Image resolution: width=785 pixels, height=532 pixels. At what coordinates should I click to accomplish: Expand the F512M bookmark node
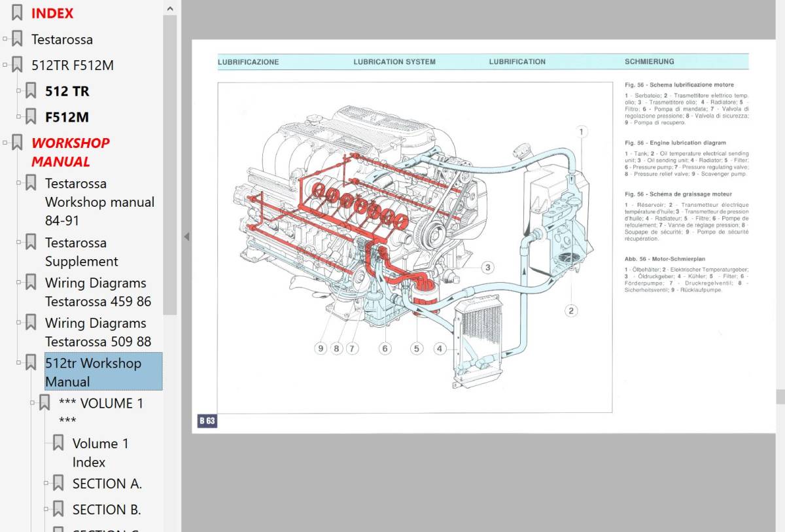19,117
